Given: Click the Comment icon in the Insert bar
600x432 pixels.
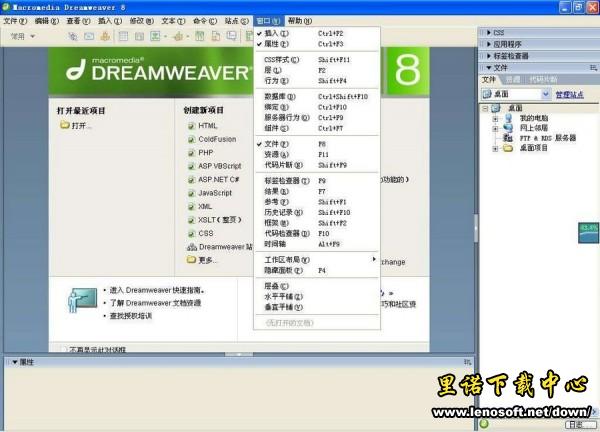Looking at the screenshot, I should (232, 36).
